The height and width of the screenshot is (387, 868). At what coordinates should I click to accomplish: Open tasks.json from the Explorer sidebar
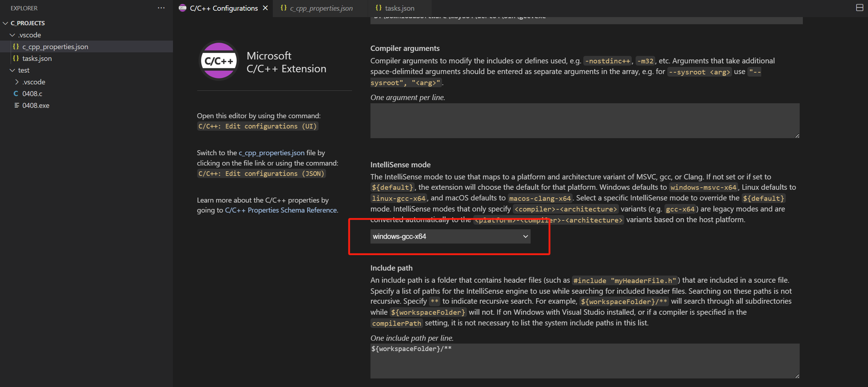37,58
